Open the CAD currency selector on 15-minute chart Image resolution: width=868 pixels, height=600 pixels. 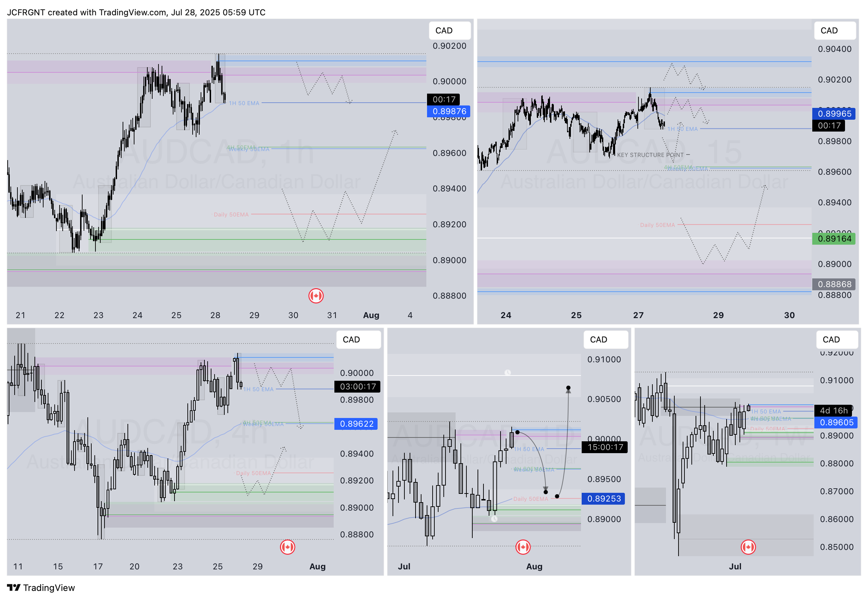pos(835,30)
